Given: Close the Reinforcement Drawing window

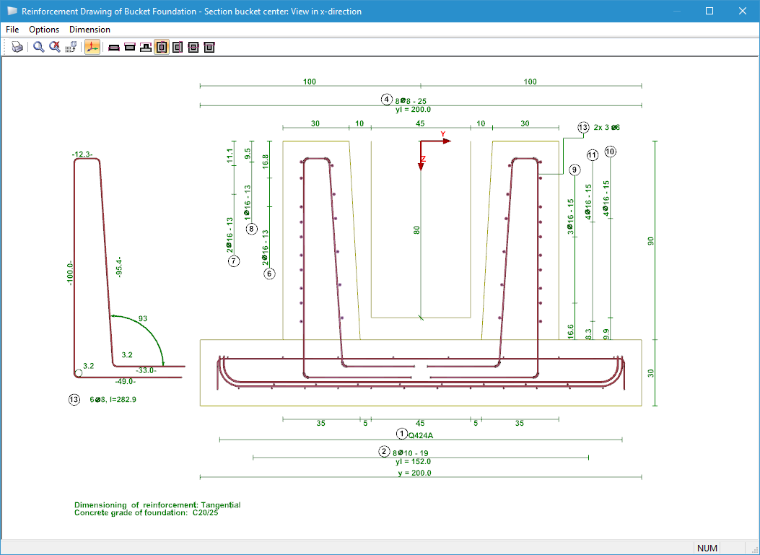Looking at the screenshot, I should click(x=742, y=11).
